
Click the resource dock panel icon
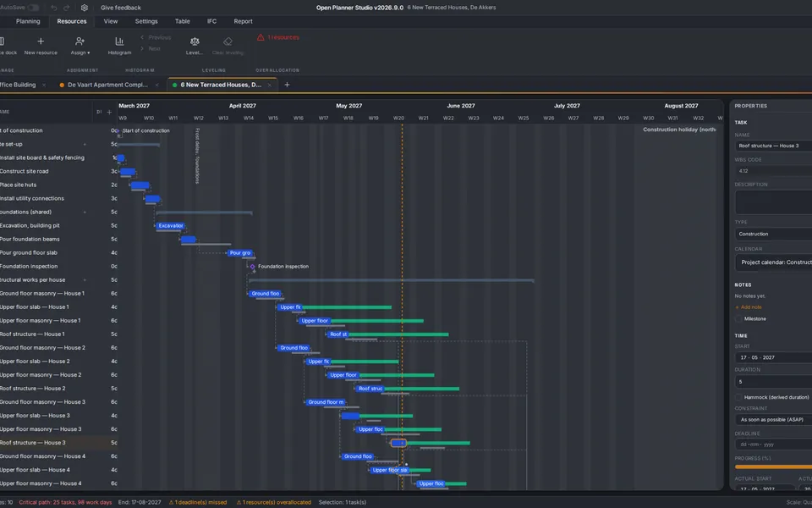point(2,41)
